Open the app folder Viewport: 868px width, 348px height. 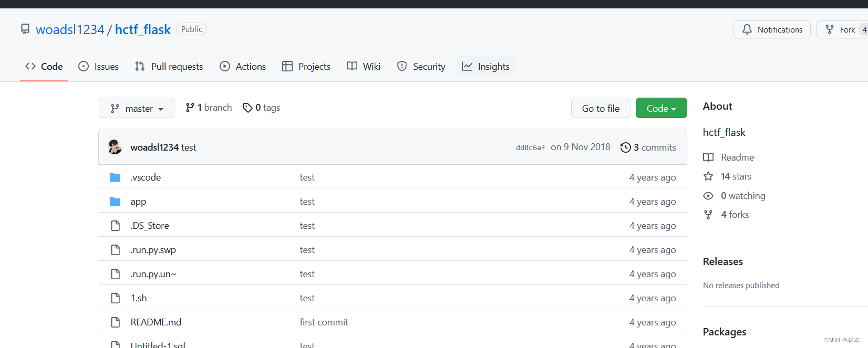(x=138, y=202)
